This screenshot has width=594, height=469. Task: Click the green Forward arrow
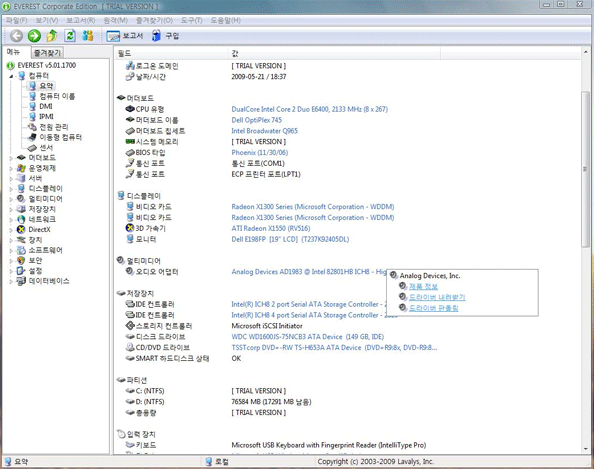click(34, 36)
